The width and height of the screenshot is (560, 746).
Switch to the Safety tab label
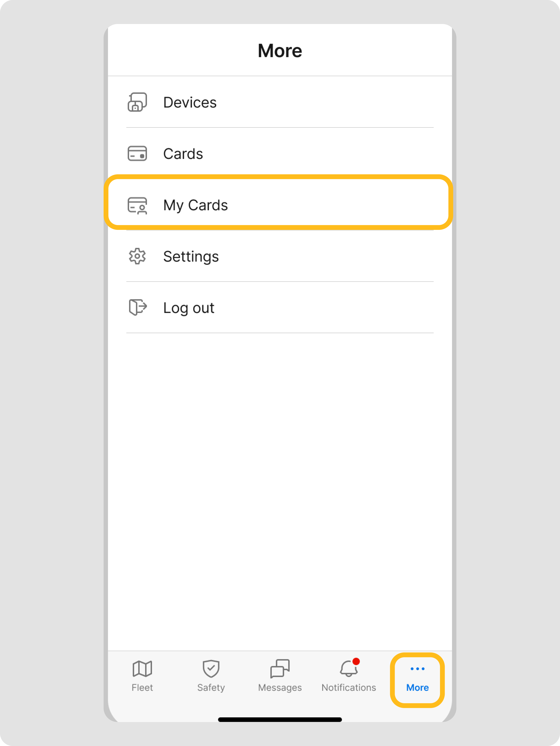point(211,688)
